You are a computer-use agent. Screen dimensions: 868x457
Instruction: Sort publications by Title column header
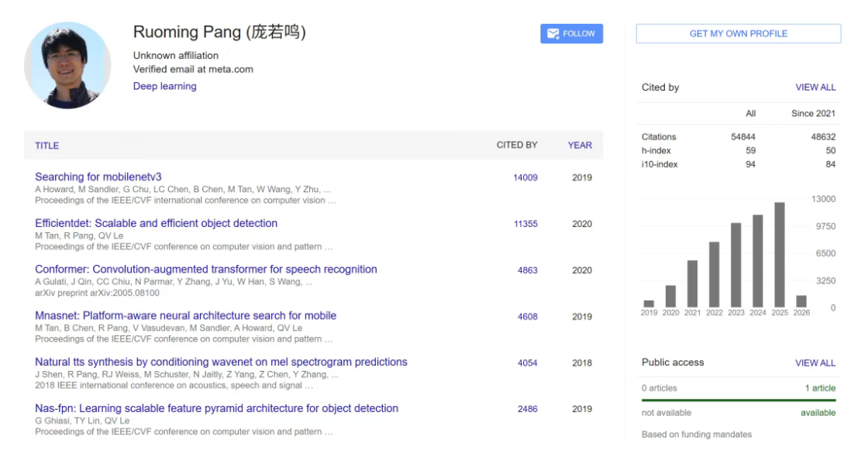(46, 146)
